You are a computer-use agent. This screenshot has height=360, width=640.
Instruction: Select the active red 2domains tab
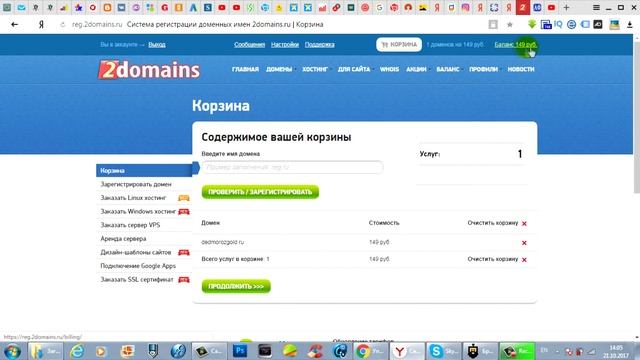click(522, 7)
